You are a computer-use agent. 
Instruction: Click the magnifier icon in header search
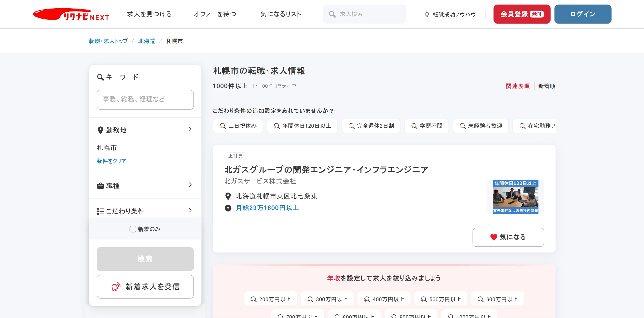pos(332,14)
